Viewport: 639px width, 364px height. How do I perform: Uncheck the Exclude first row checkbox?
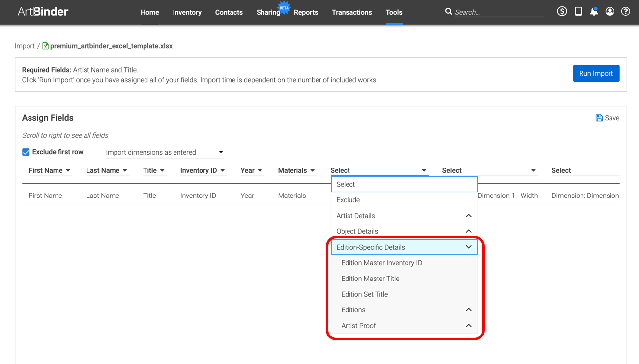pos(26,152)
